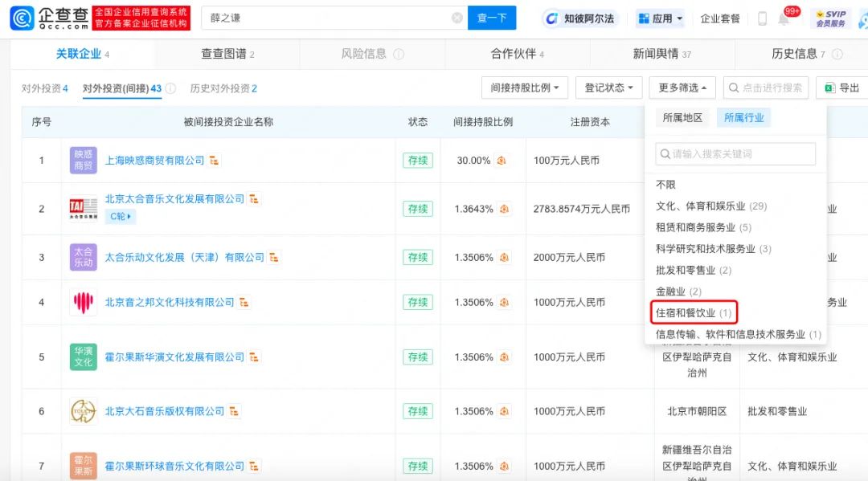The width and height of the screenshot is (868, 481).
Task: Select the 历史对外投资 2 sub-tab
Action: pyautogui.click(x=223, y=88)
